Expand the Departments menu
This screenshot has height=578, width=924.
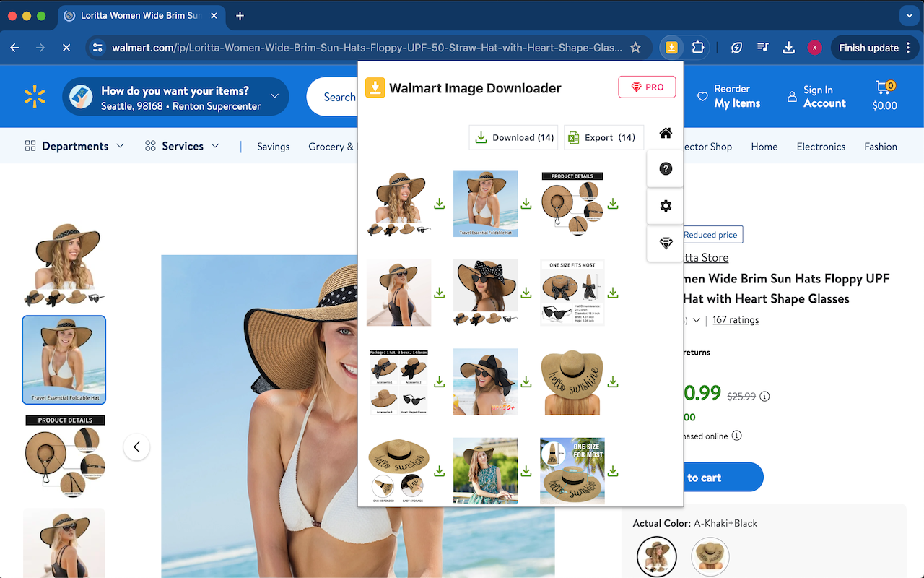(x=74, y=146)
